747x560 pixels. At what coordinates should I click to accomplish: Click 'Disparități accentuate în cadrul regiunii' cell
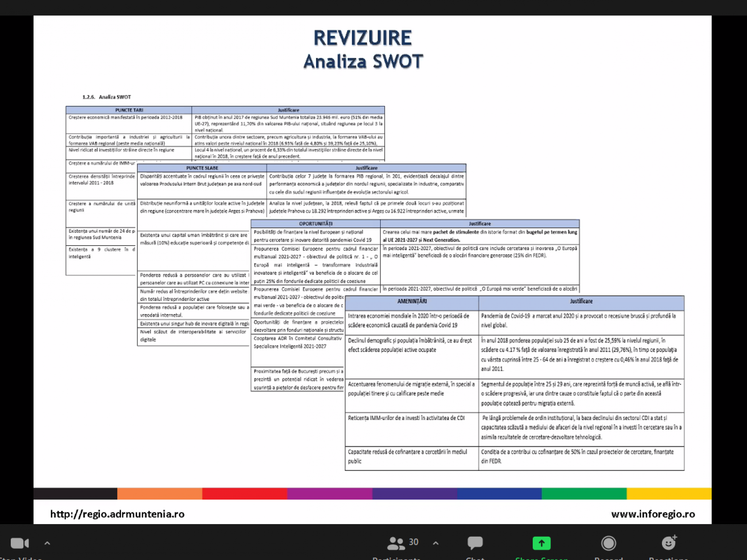point(202,185)
